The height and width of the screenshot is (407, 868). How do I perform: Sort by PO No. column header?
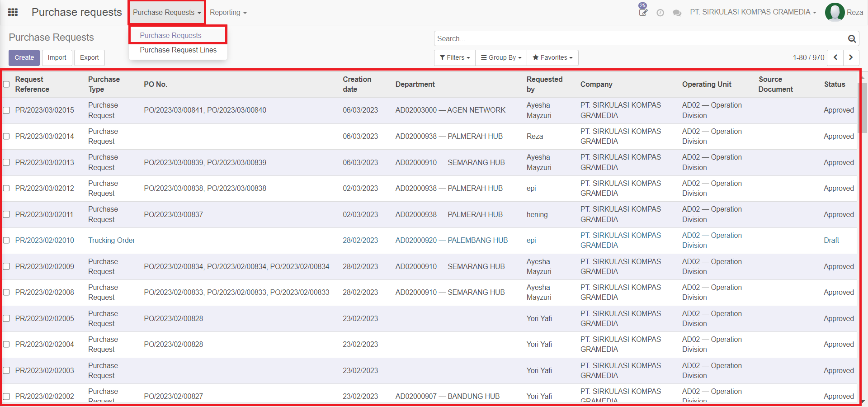156,84
